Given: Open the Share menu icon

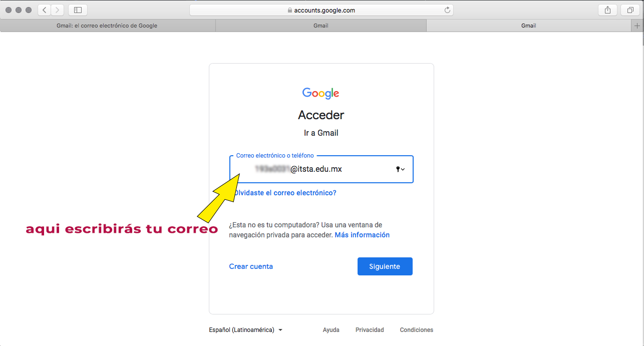Looking at the screenshot, I should [x=607, y=10].
